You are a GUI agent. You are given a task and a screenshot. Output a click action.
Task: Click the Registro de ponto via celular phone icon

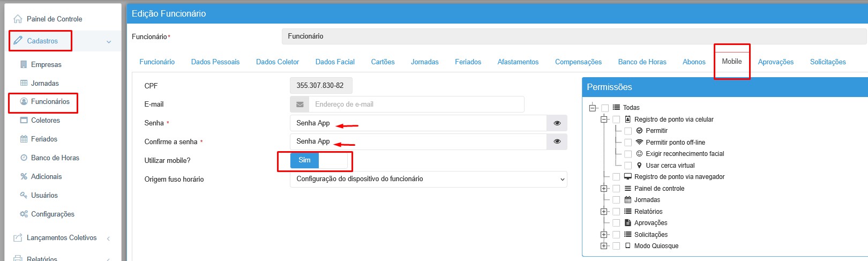[x=628, y=120]
